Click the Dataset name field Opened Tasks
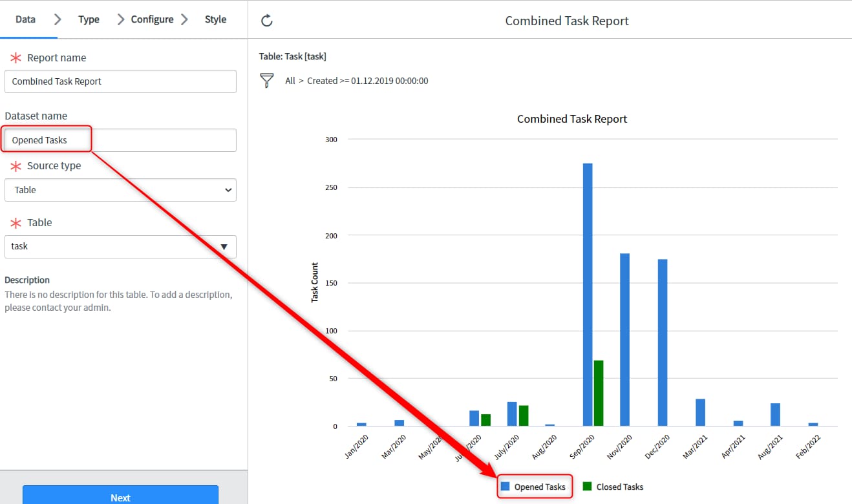The height and width of the screenshot is (504, 852). (x=120, y=140)
